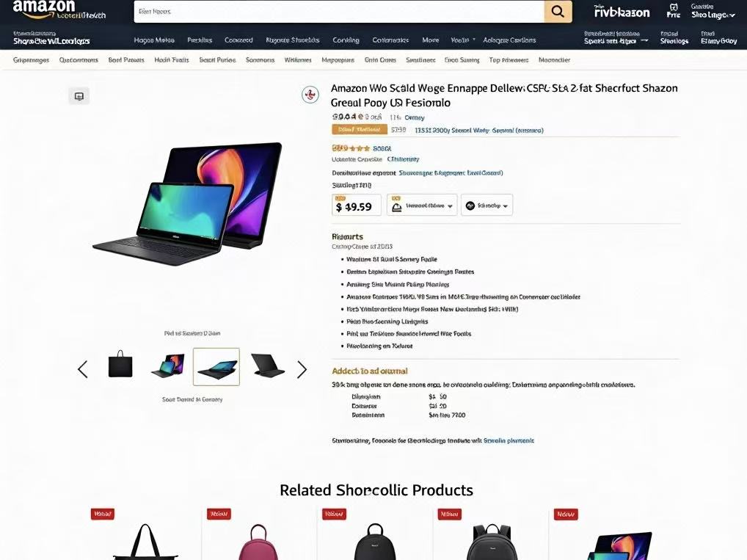Viewport: 747px width, 560px height.
Task: Go to the previous thumbnail with left arrow
Action: pos(83,369)
